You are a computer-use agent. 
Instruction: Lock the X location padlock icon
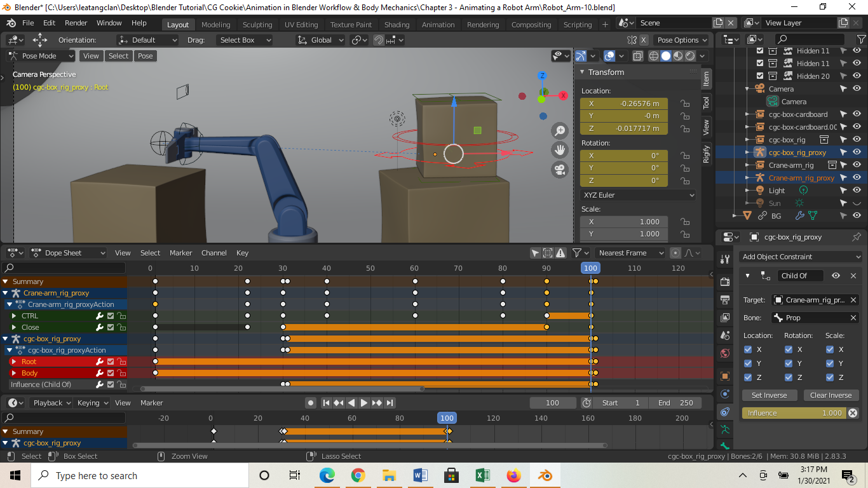click(x=684, y=104)
